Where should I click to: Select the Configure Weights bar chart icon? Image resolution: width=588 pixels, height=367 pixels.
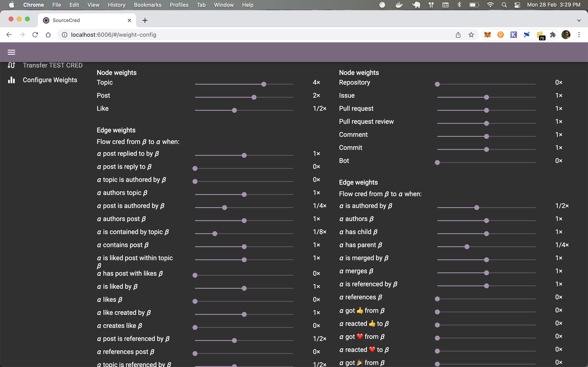click(11, 80)
